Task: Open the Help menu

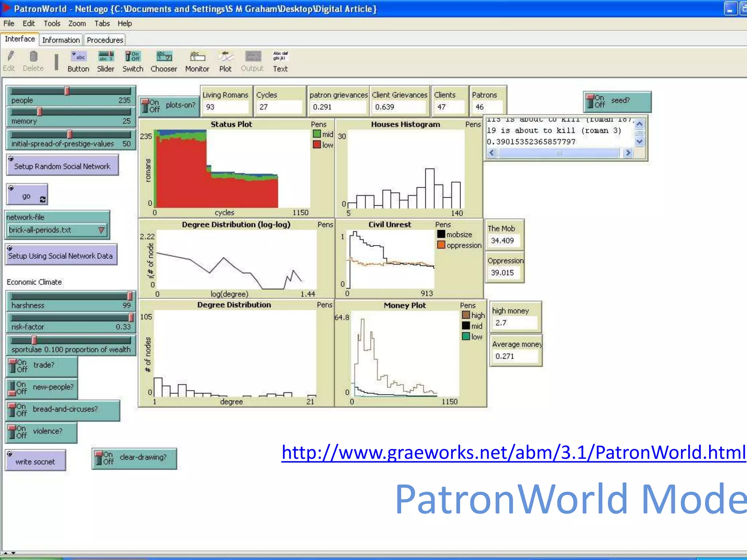Action: tap(124, 23)
